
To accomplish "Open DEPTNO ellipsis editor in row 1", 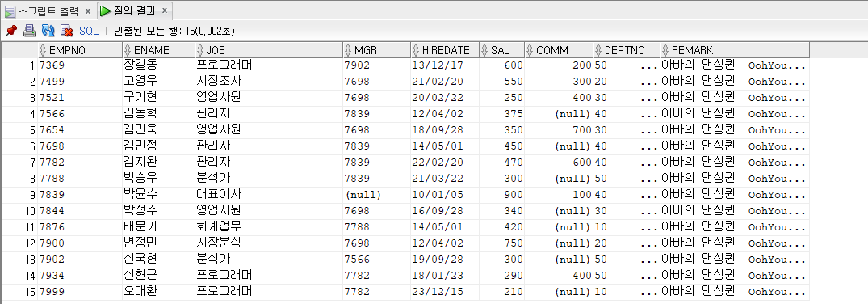I will [649, 66].
